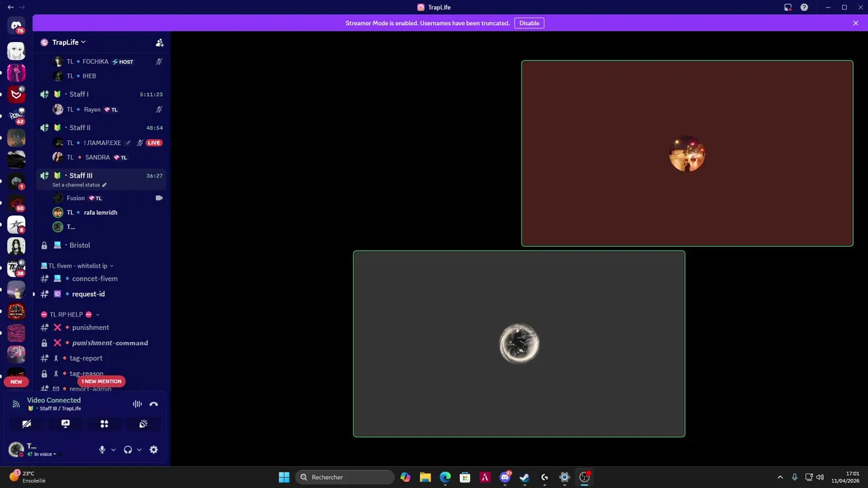Open the request-id channel

point(101,294)
